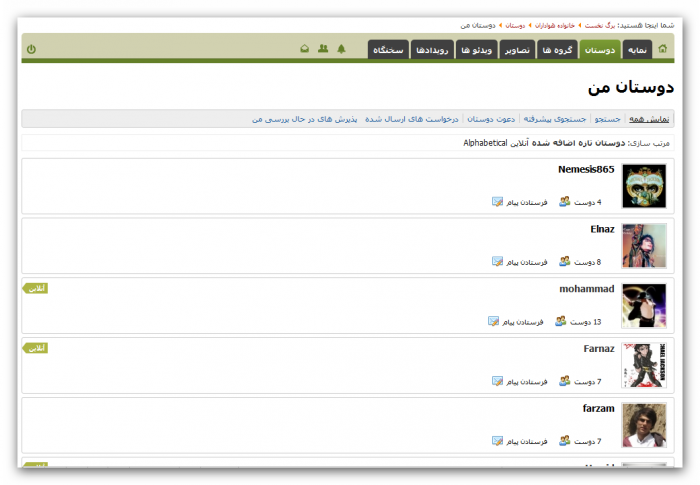Screen dimensions: 700x485
Task: Open the notifications bell icon
Action: click(342, 49)
